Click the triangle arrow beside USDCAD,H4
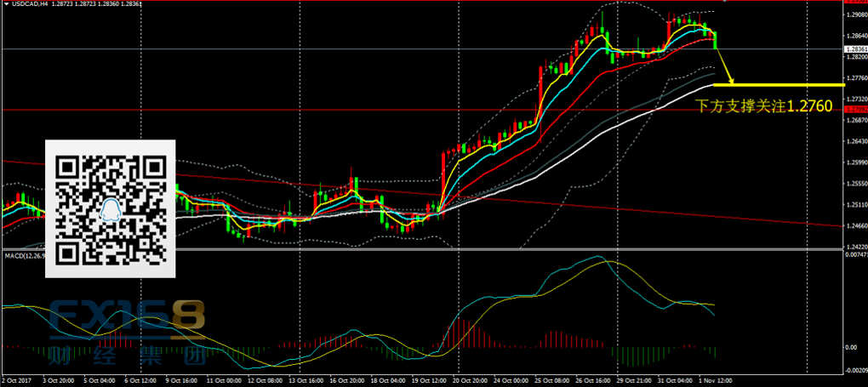Screen dimensions: 868x387 tap(7, 4)
